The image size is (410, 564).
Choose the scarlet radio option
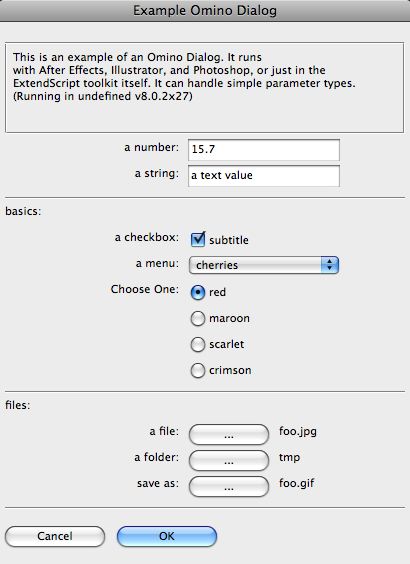(x=198, y=345)
